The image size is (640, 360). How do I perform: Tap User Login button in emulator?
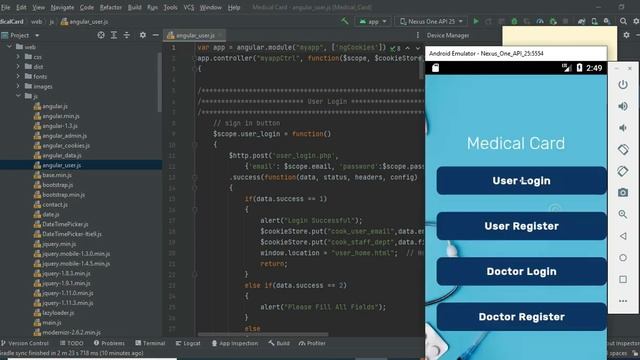521,180
